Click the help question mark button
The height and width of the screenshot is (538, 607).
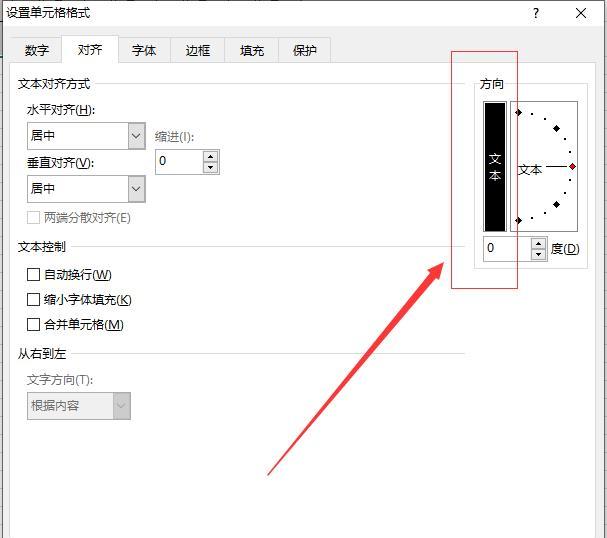[x=535, y=14]
